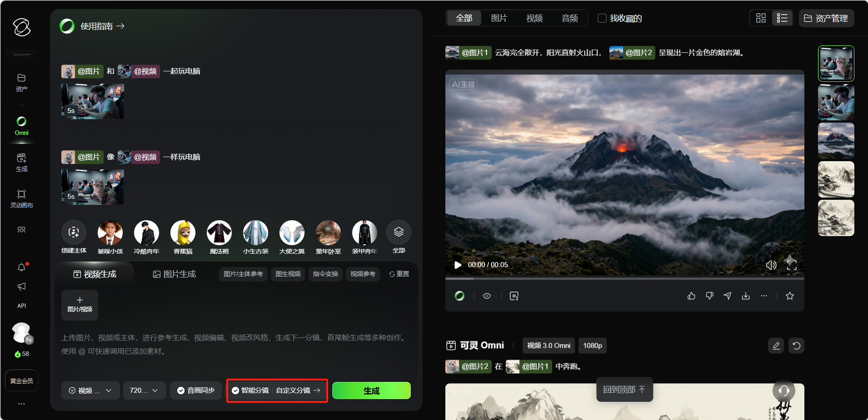Click the thumbs up like icon
The height and width of the screenshot is (420, 868).
(x=691, y=296)
